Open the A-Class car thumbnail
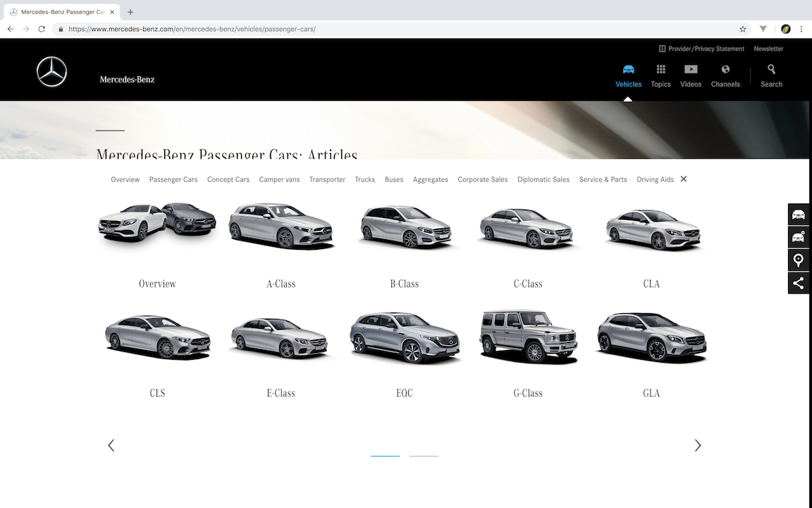Viewport: 812px width, 508px height. tap(281, 226)
